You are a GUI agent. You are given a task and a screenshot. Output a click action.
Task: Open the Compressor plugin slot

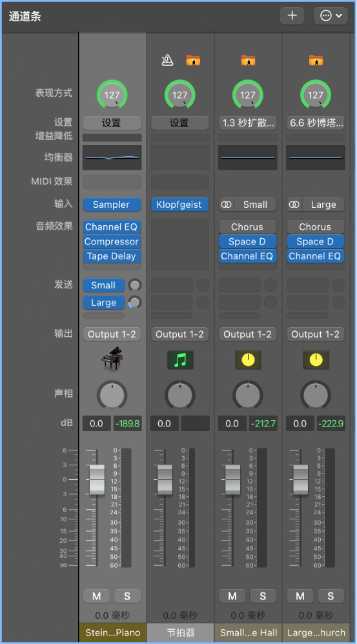click(112, 241)
